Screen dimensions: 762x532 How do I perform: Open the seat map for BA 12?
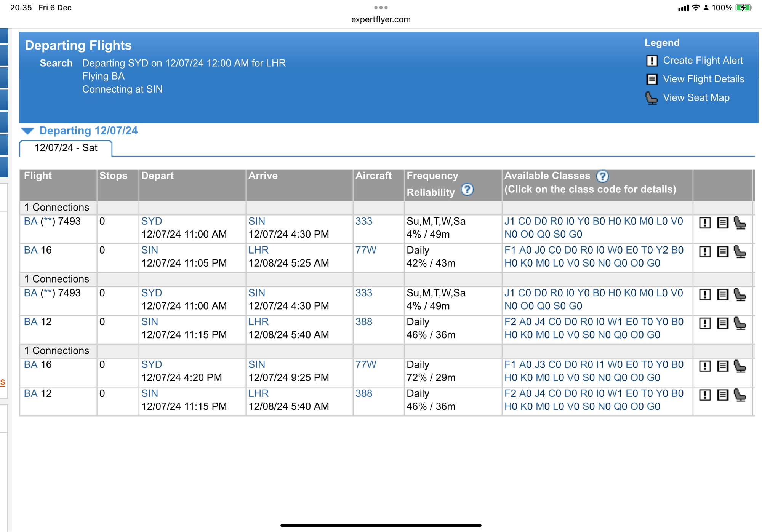tap(741, 323)
